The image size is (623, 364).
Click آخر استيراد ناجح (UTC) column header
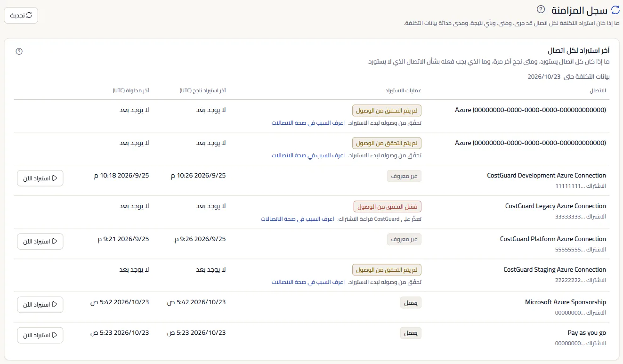coord(202,90)
